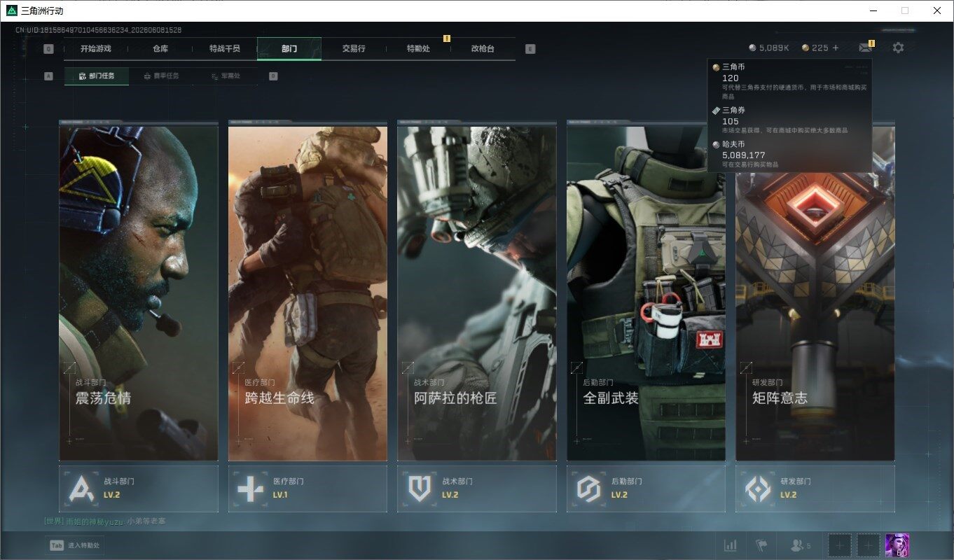Open the bar-chart stats icon

tap(730, 545)
